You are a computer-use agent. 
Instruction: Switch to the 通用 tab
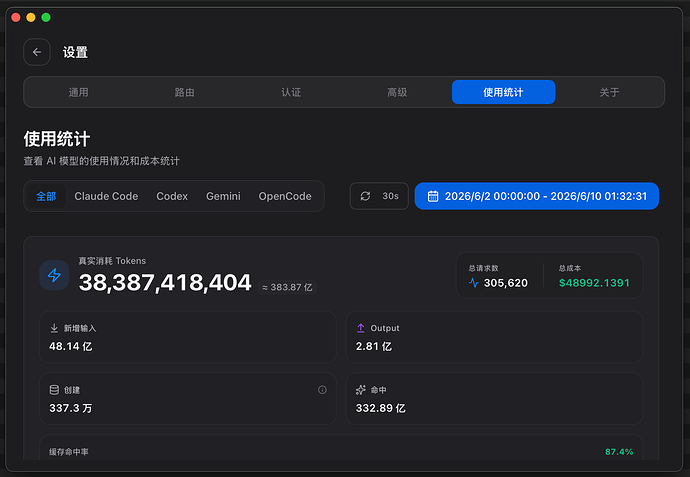click(x=78, y=92)
